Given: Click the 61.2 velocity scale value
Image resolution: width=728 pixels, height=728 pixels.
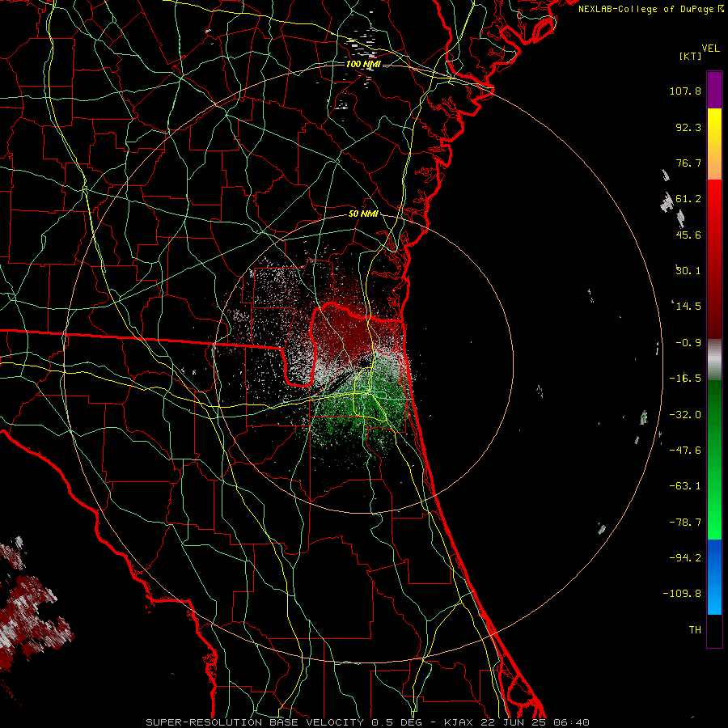Looking at the screenshot, I should pos(688,199).
